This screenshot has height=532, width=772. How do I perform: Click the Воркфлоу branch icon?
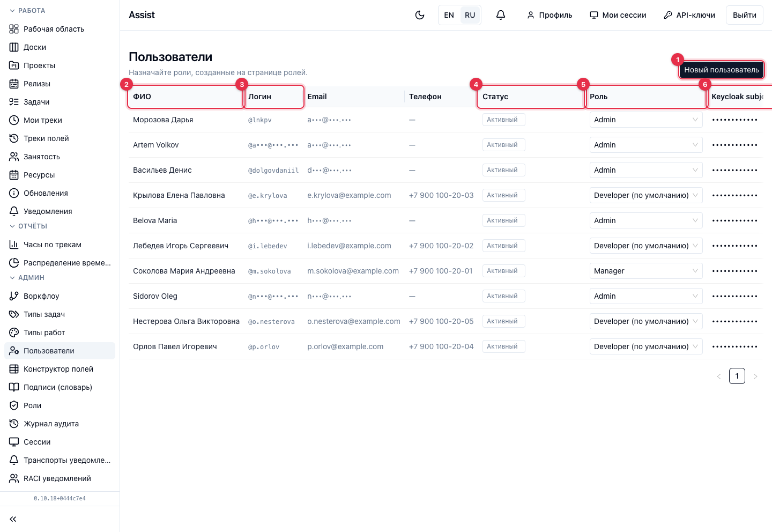coord(14,296)
